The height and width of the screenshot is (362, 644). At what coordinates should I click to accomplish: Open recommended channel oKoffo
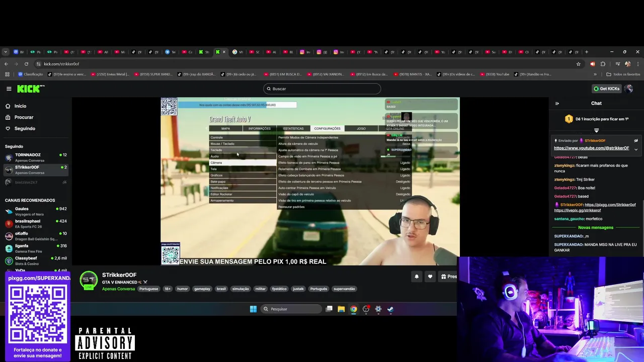click(x=35, y=236)
